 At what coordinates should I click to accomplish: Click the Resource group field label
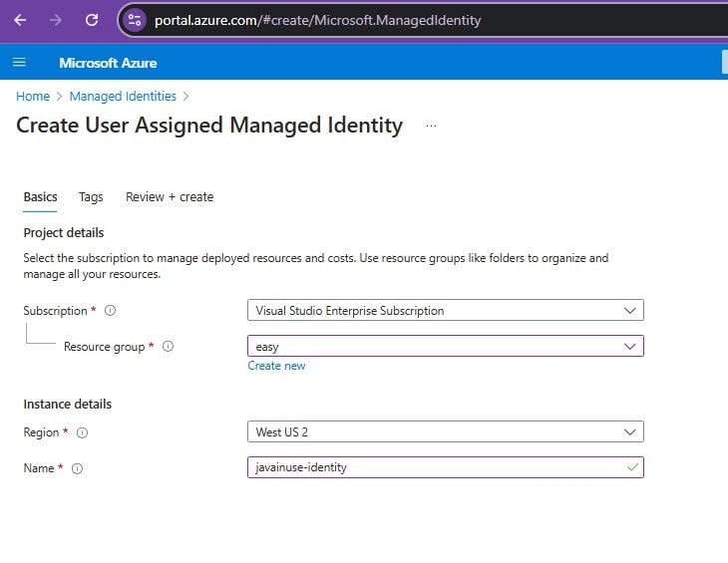[x=105, y=347]
